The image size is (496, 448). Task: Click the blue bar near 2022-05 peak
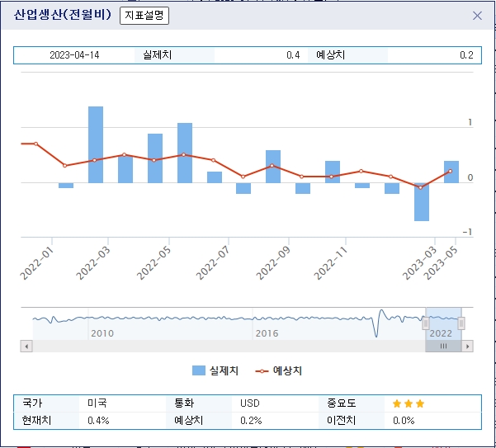click(185, 153)
